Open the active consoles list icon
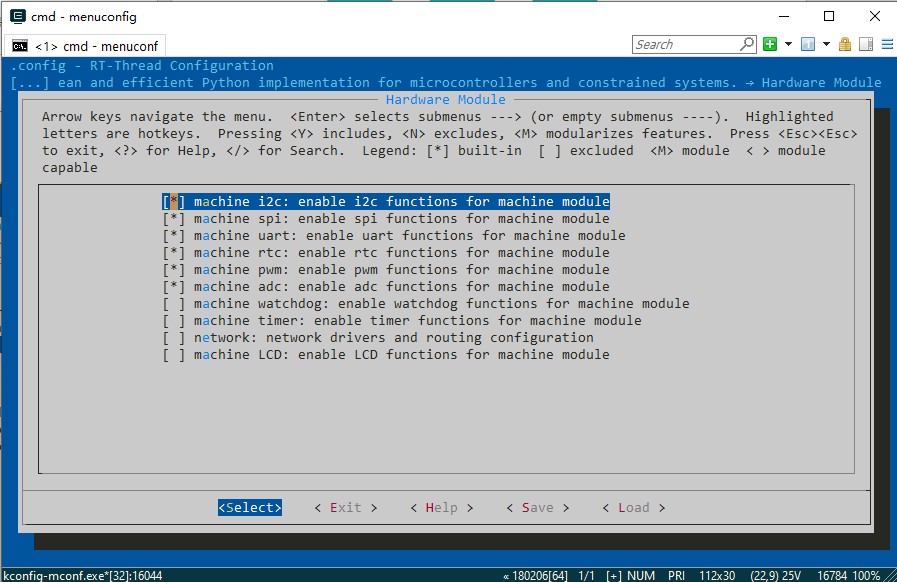Image resolution: width=897 pixels, height=582 pixels. 808,44
